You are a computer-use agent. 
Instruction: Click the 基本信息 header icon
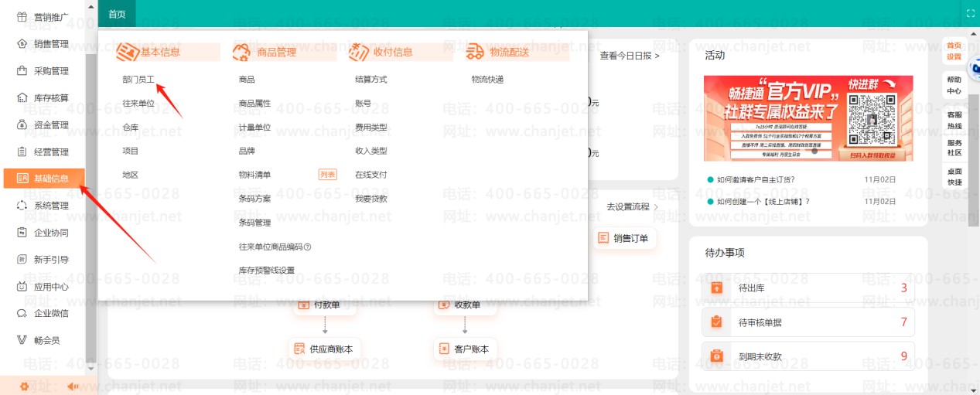[127, 52]
